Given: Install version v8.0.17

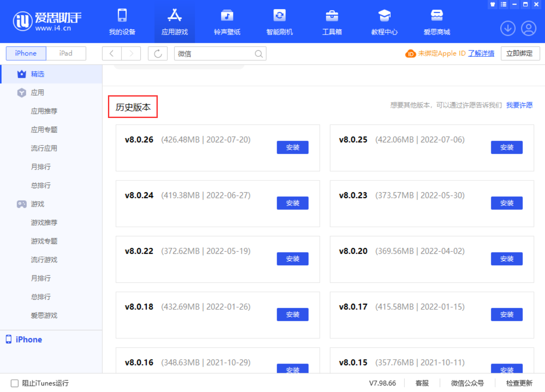Looking at the screenshot, I should pos(507,314).
